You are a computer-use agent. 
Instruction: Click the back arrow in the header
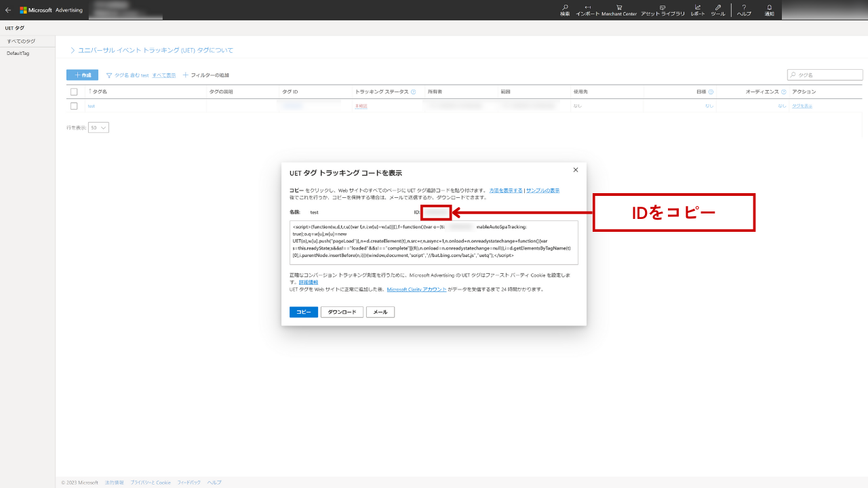[8, 10]
